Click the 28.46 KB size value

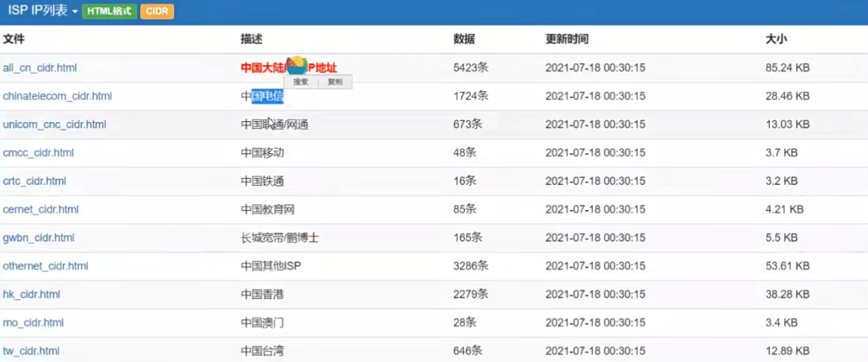(x=787, y=97)
